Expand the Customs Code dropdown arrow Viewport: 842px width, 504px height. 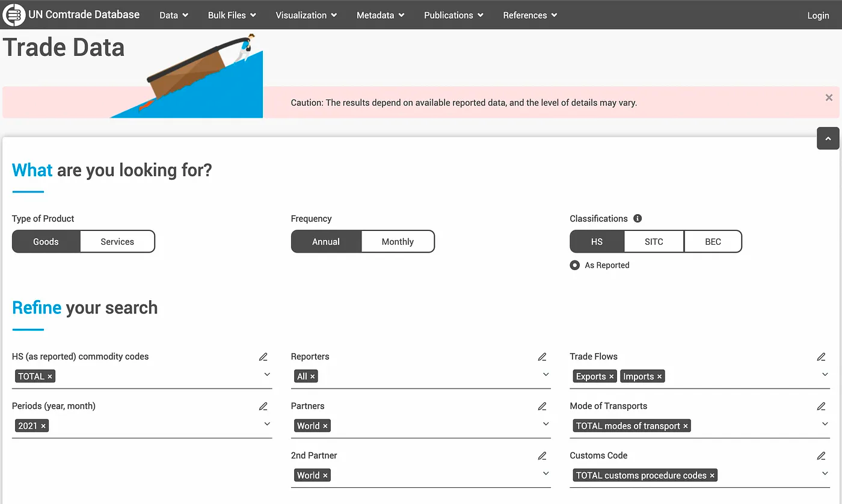click(x=825, y=473)
